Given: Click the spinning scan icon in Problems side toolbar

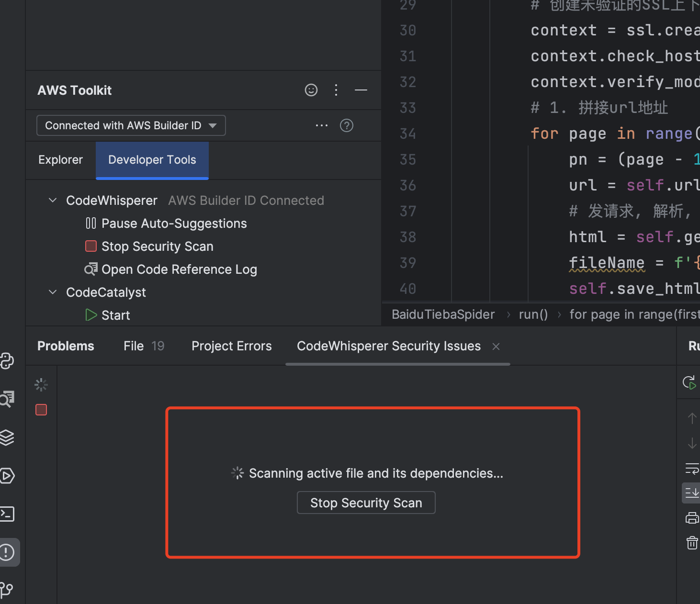Looking at the screenshot, I should [41, 385].
